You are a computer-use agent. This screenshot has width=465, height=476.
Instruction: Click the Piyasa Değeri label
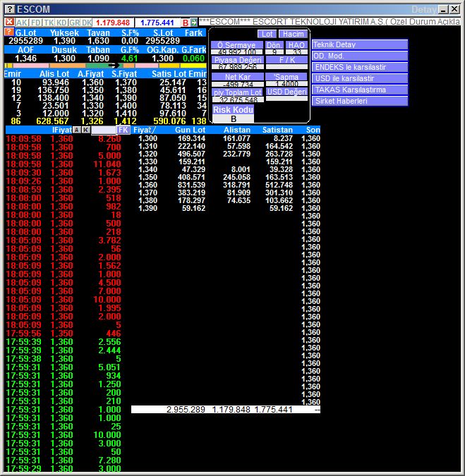238,60
